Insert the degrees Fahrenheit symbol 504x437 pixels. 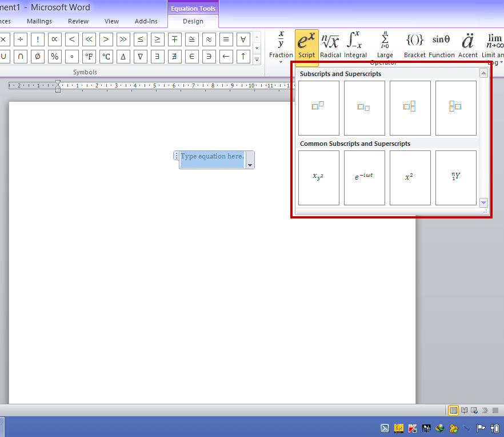89,57
